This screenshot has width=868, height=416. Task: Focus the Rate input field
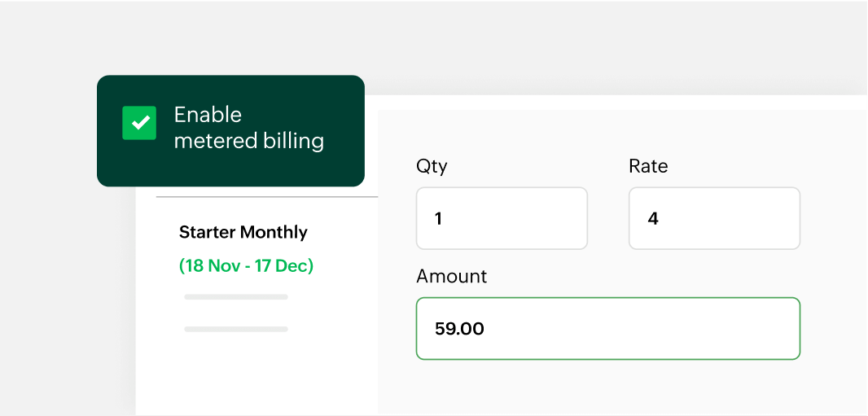pyautogui.click(x=714, y=218)
